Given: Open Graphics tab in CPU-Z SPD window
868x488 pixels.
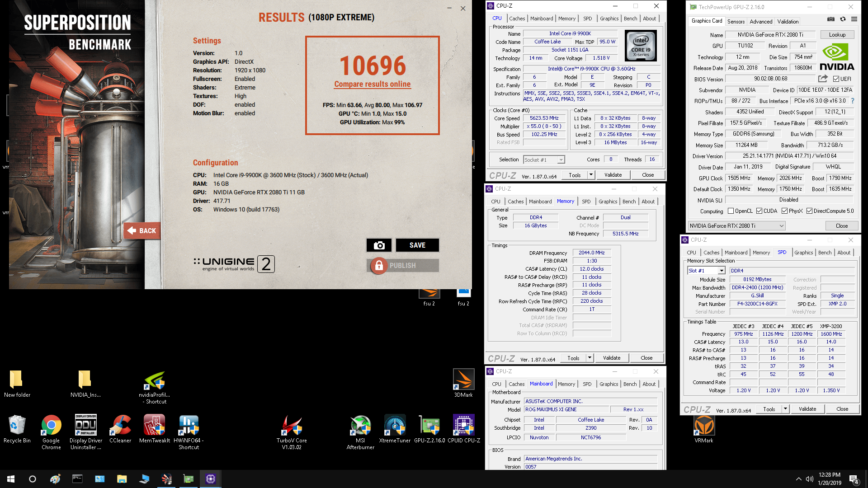Looking at the screenshot, I should click(803, 253).
